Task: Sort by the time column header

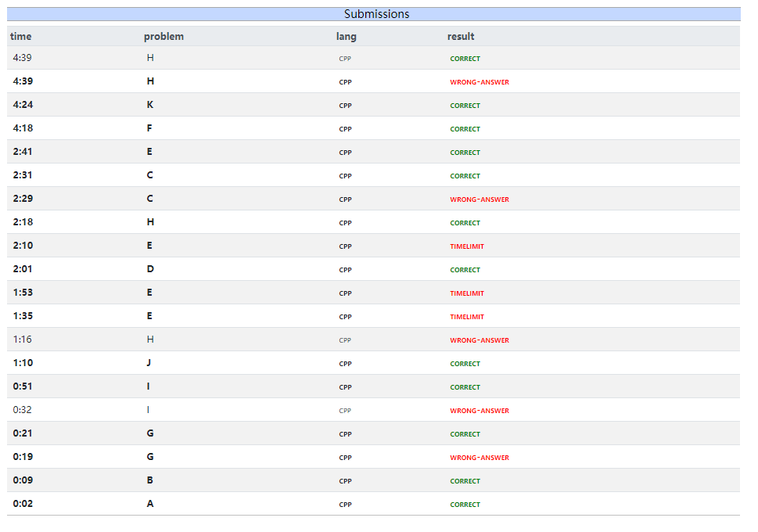Action: (21, 37)
